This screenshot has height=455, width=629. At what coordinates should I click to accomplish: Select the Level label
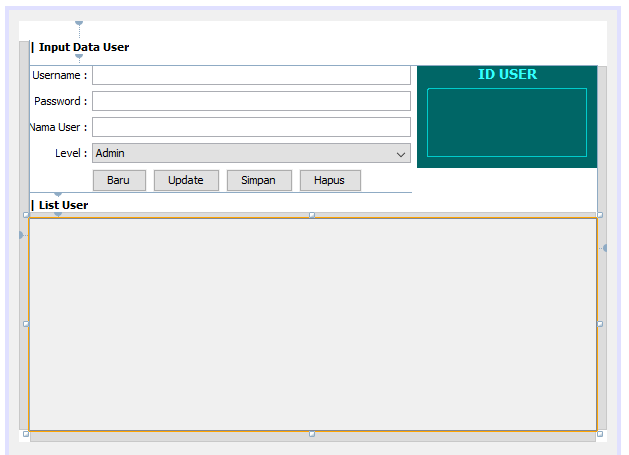[x=71, y=153]
